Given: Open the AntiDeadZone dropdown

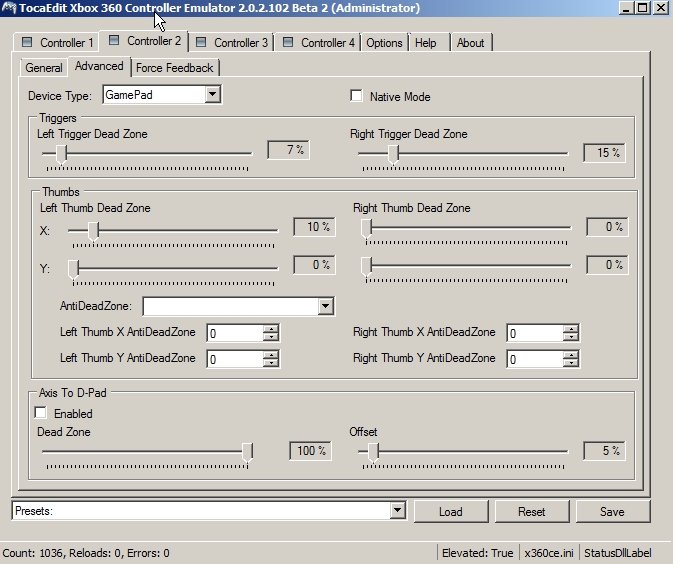Looking at the screenshot, I should (x=325, y=306).
